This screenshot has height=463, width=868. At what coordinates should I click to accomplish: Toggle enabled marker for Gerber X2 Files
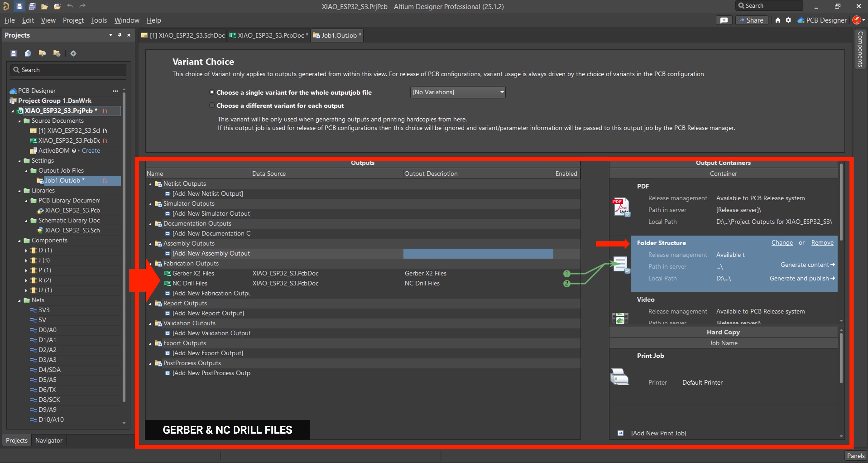click(566, 273)
